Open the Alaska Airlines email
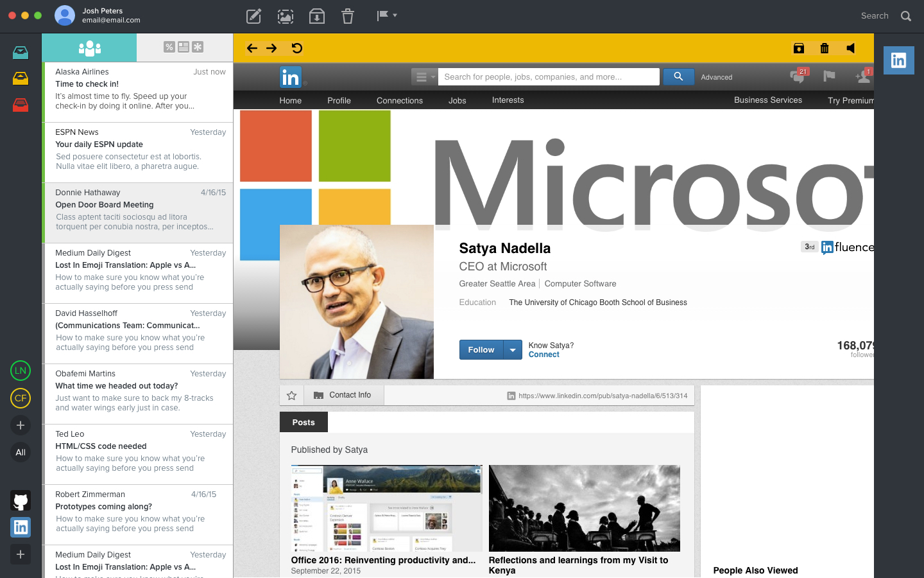 pos(138,92)
